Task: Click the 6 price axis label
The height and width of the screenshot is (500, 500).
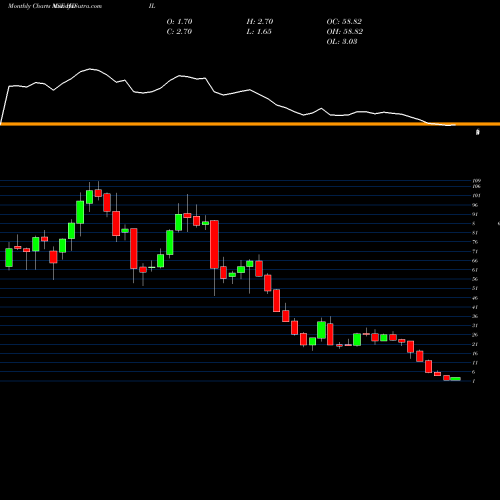Action: pyautogui.click(x=474, y=372)
